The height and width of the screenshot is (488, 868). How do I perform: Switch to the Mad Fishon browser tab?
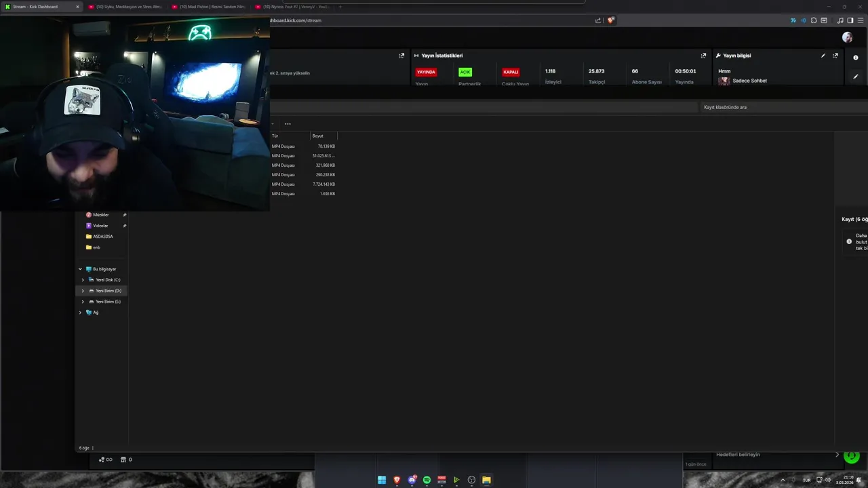point(209,7)
